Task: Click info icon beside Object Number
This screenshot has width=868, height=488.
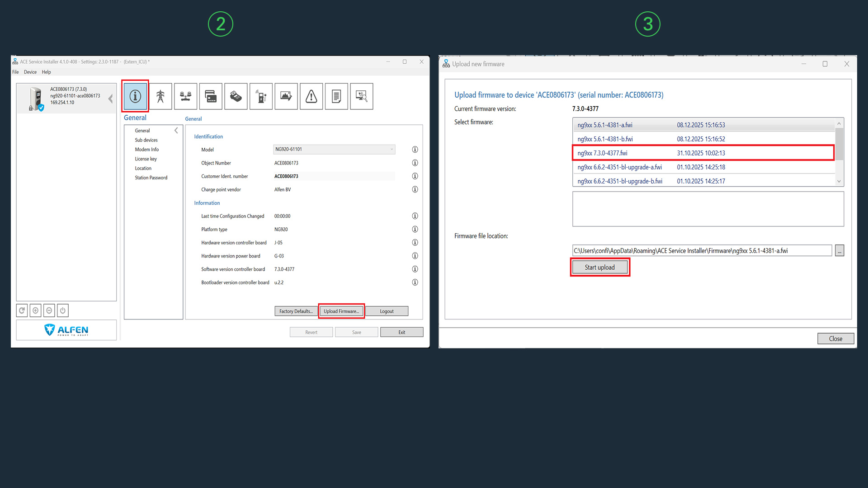Action: point(415,163)
